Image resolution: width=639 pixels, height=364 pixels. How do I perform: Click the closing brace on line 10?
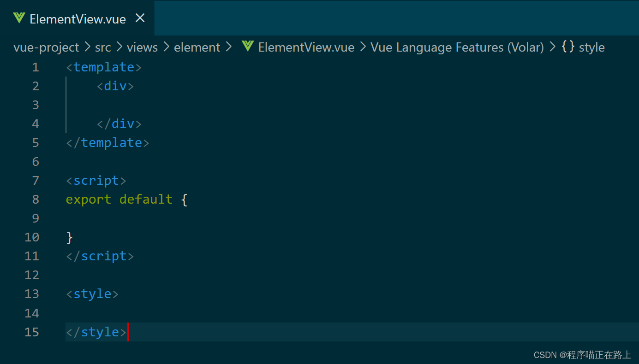point(70,237)
